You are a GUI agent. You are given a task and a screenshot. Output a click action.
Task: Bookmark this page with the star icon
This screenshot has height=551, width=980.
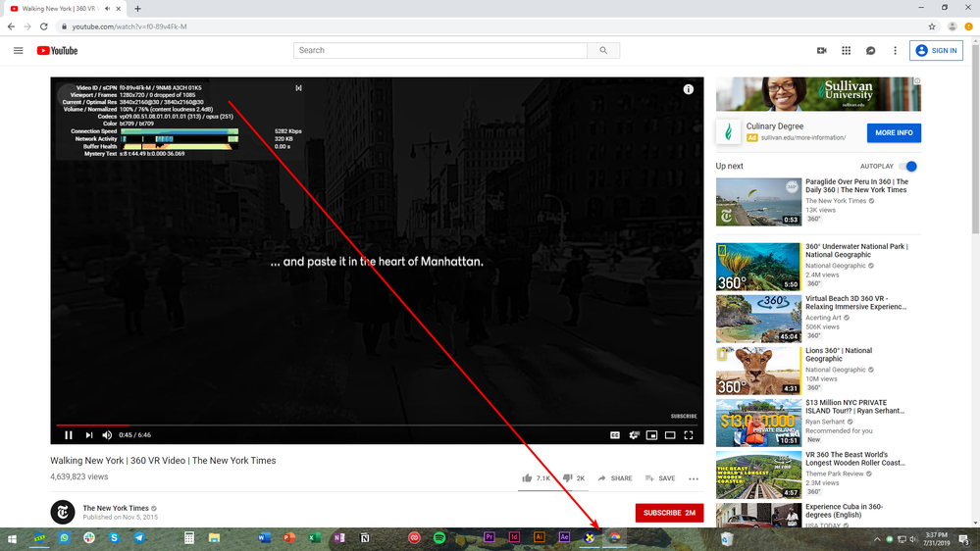[932, 26]
